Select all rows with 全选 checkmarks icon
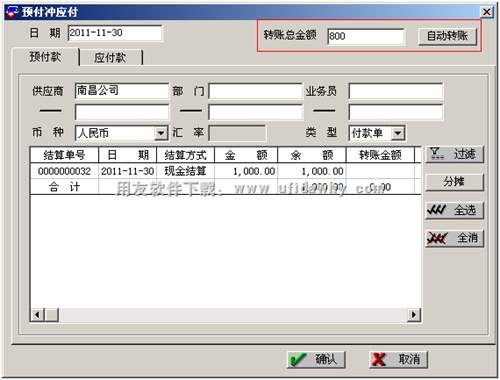 437,210
